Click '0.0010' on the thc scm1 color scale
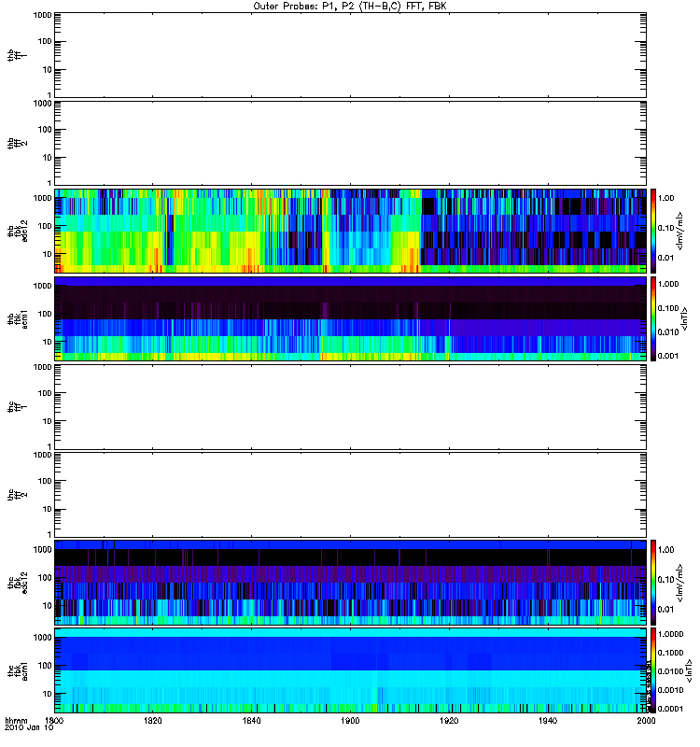The image size is (700, 747). (x=670, y=690)
